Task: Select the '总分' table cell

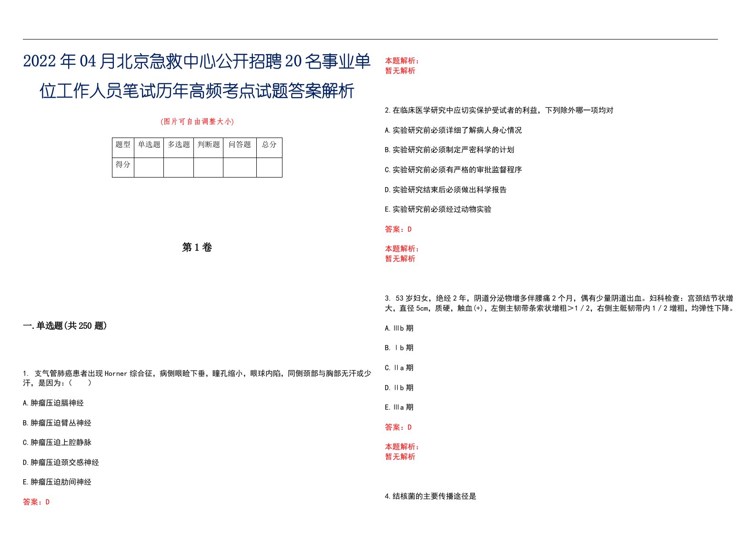Action: [269, 148]
